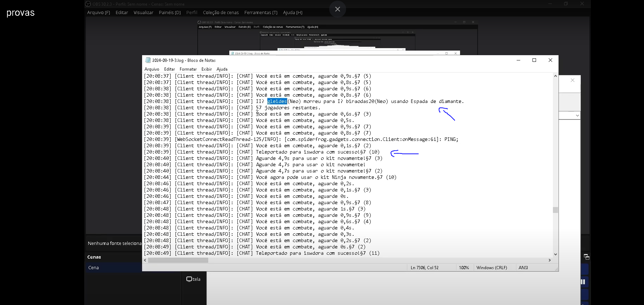Open OBS Perfil menu
Image resolution: width=644 pixels, height=305 pixels.
192,13
